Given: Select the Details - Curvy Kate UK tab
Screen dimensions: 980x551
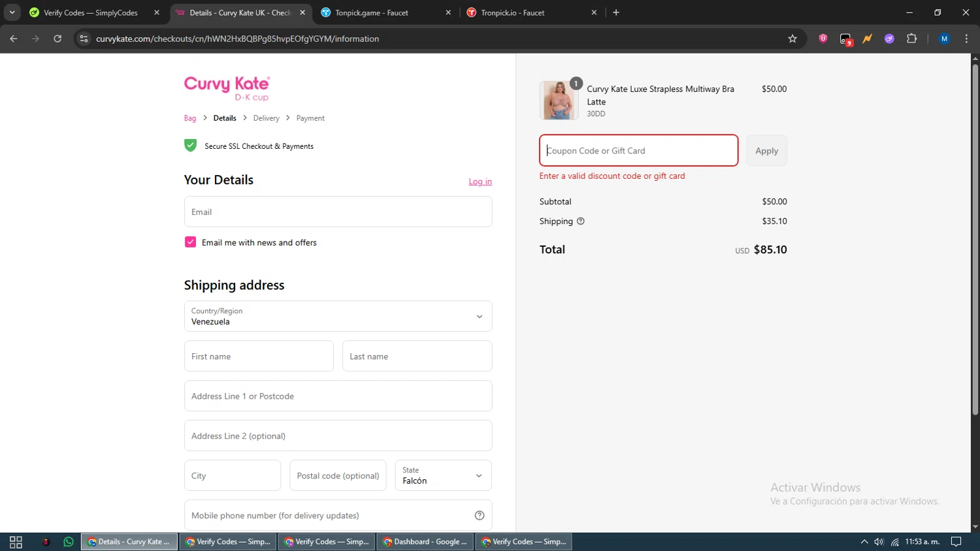Looking at the screenshot, I should point(240,12).
